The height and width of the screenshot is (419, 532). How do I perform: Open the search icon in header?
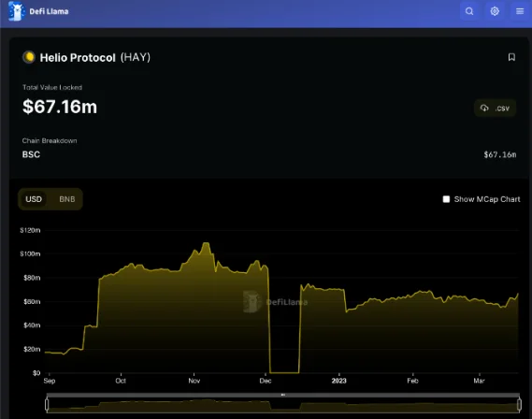469,11
